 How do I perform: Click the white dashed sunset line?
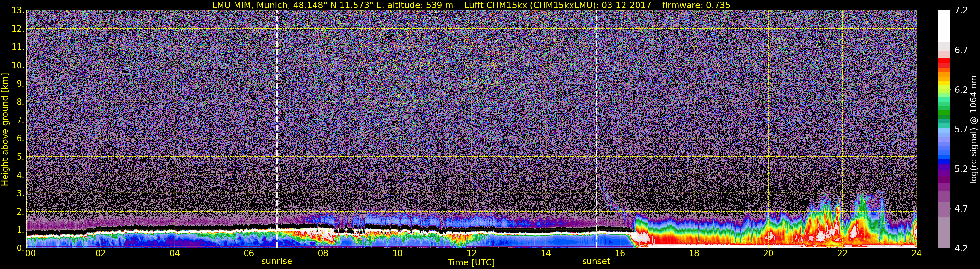tap(596, 129)
